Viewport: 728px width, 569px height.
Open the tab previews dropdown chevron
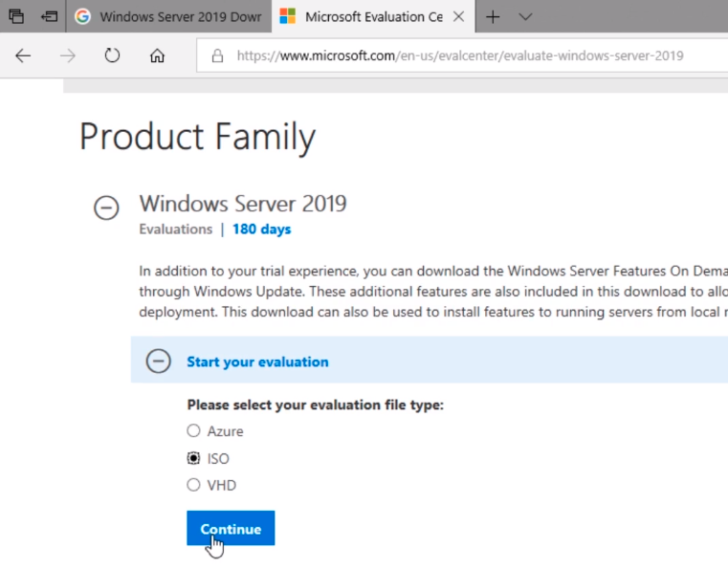(x=525, y=17)
